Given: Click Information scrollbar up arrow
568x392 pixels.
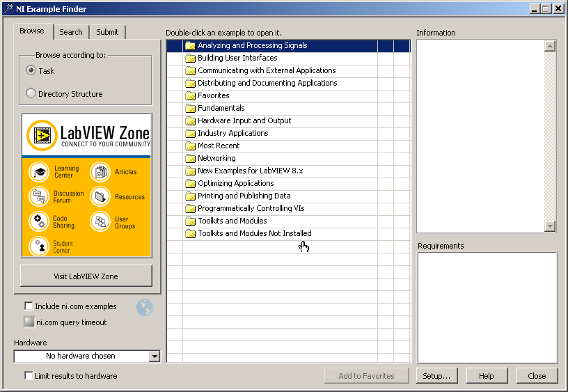Looking at the screenshot, I should point(550,46).
